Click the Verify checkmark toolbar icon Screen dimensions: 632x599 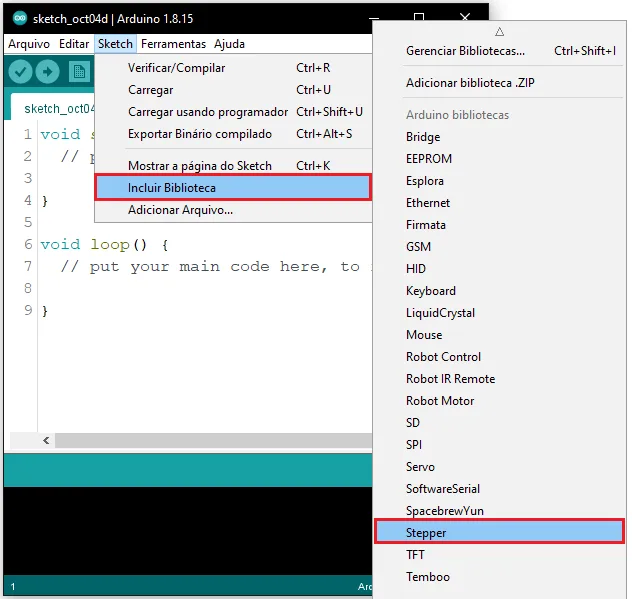(x=20, y=72)
